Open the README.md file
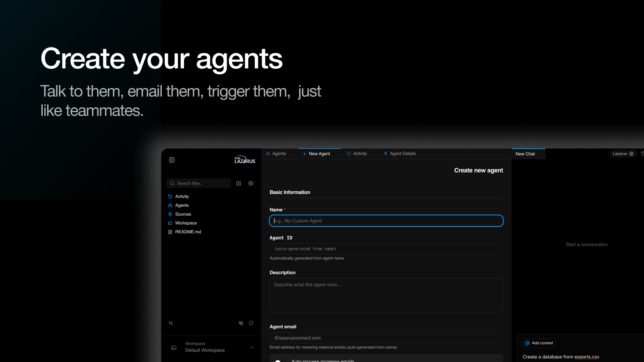Screen dimensions: 644x362 coord(188,232)
